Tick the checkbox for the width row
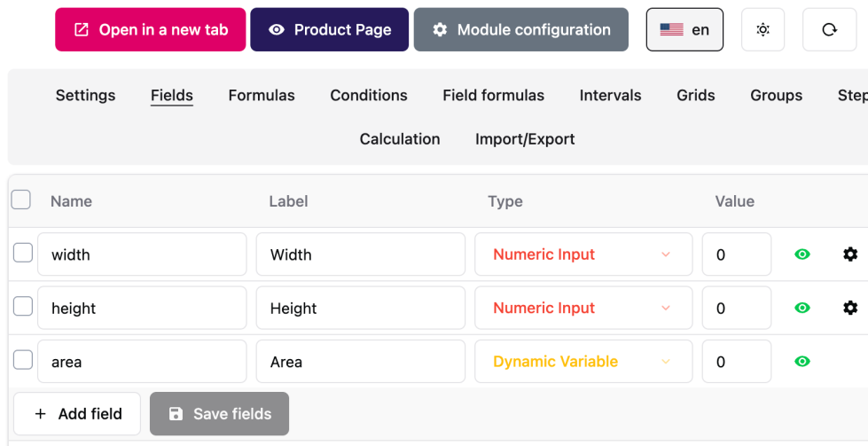 pos(23,254)
